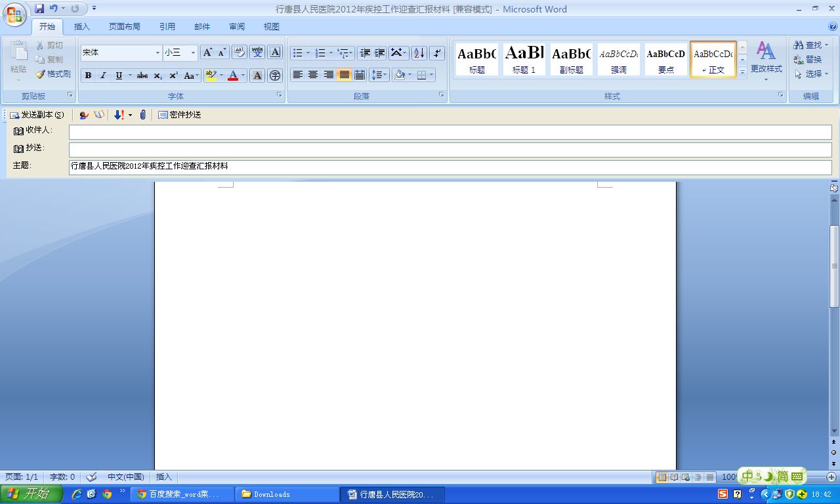Check names in the mail toolbar
The image size is (840, 504).
coord(84,115)
